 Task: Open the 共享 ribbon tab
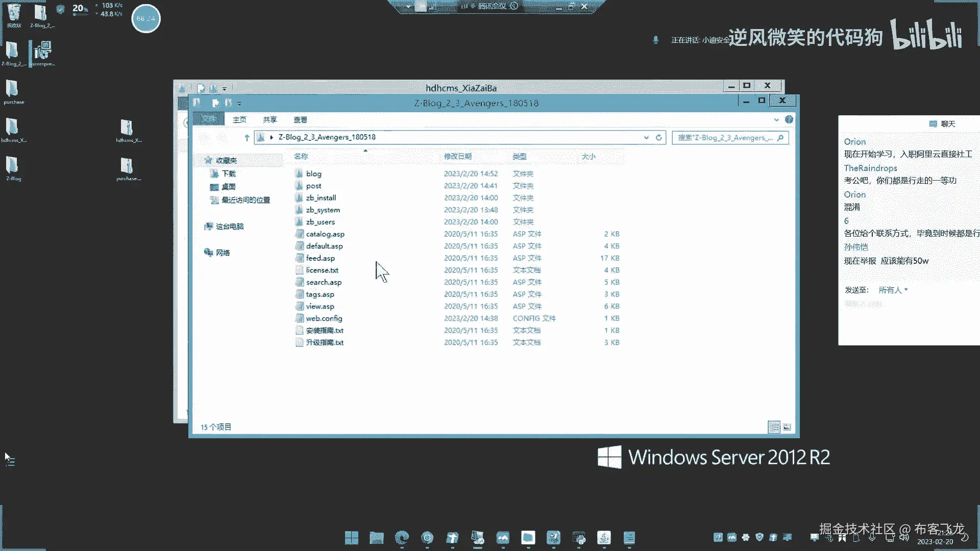pyautogui.click(x=269, y=120)
